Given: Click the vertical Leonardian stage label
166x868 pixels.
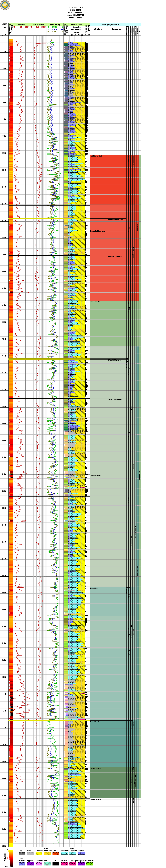Looking at the screenshot, I should click(133, 160).
